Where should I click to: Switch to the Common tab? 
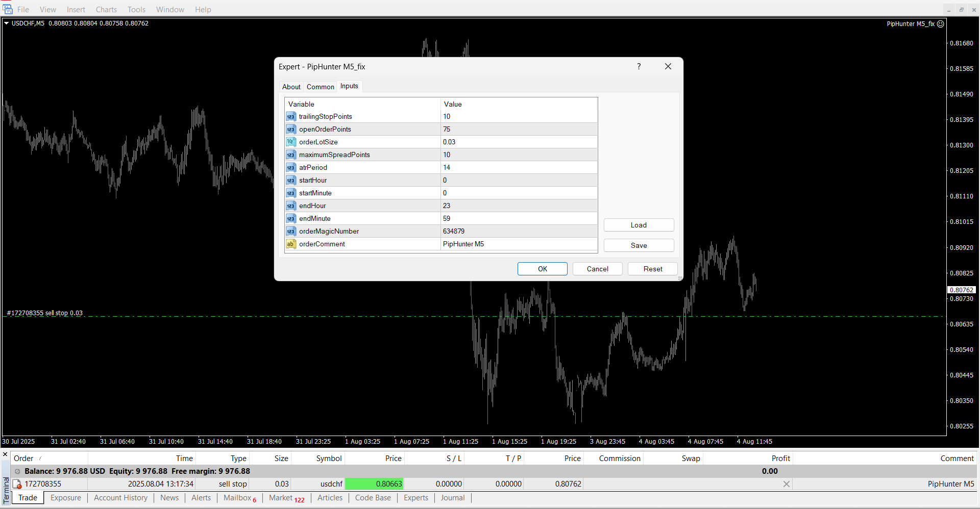[320, 87]
